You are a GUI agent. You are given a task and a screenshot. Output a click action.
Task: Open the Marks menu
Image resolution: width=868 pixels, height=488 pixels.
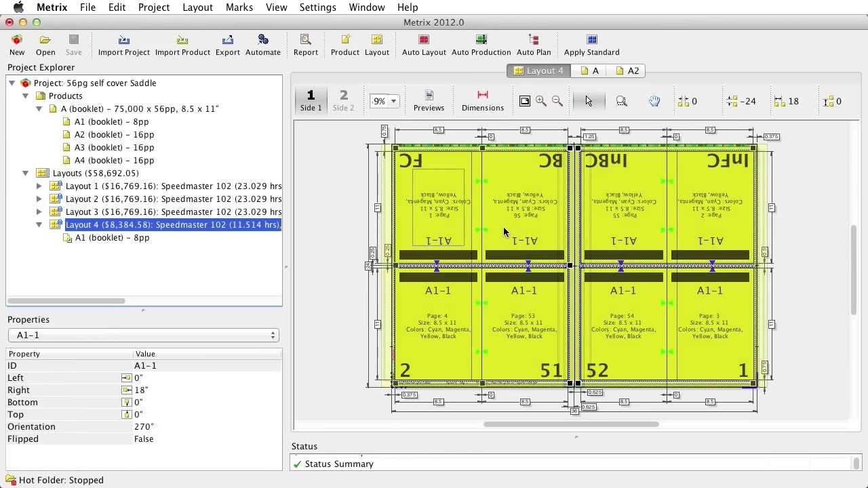coord(239,7)
